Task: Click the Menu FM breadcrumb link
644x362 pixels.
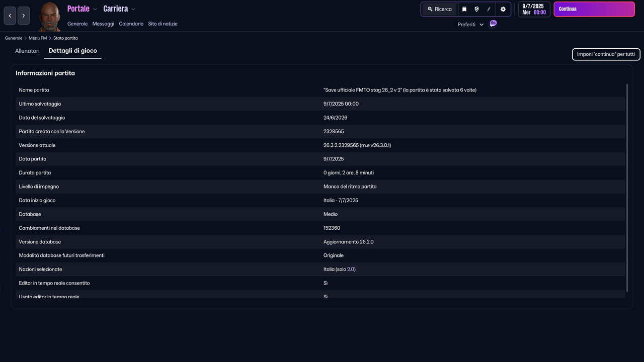Action: [x=38, y=38]
